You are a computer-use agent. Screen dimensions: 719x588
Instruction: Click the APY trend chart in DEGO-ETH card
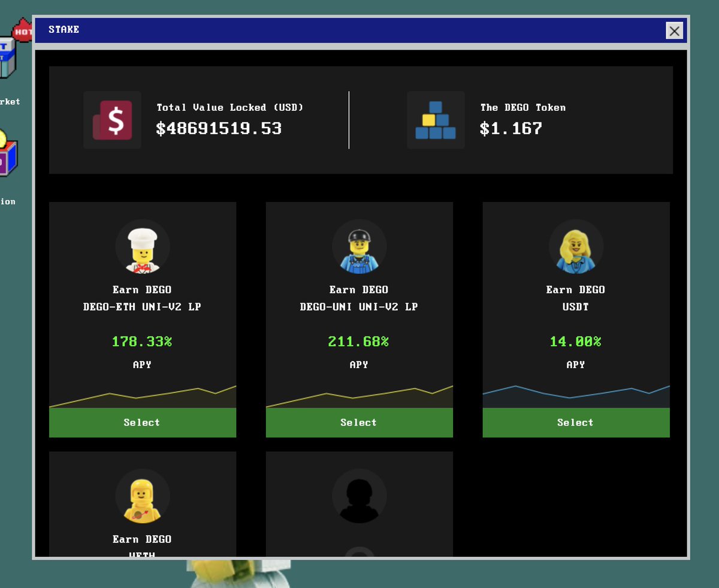click(143, 397)
